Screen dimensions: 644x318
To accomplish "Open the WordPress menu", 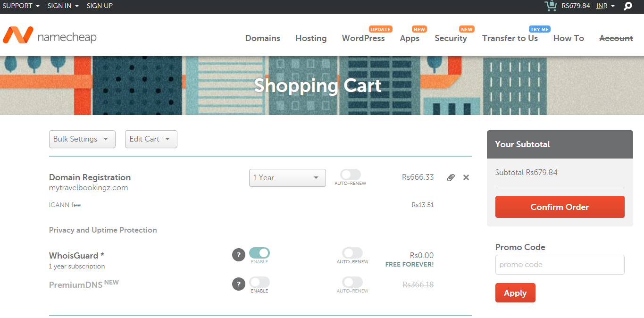I will (x=363, y=38).
